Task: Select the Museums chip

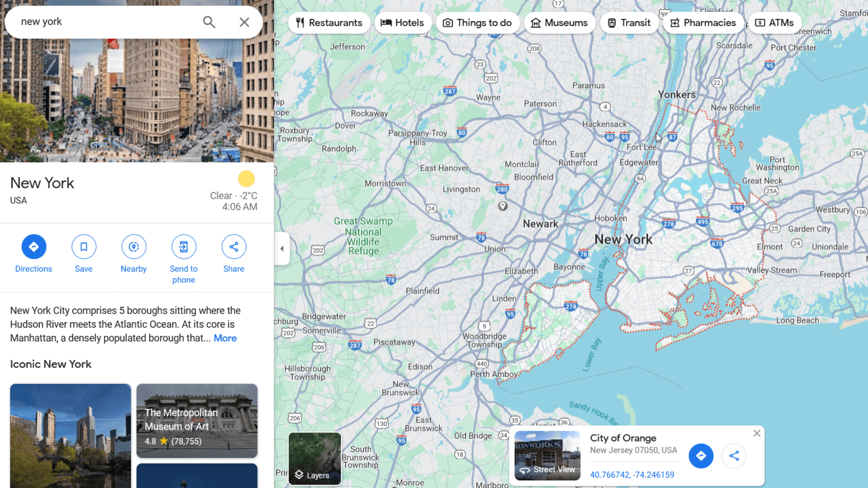Action: 559,23
